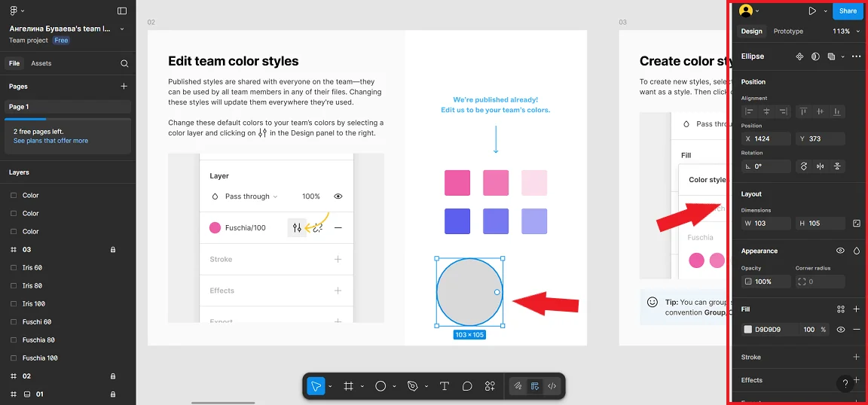The image size is (868, 405).
Task: Click the search icon beside Assets
Action: coord(124,64)
